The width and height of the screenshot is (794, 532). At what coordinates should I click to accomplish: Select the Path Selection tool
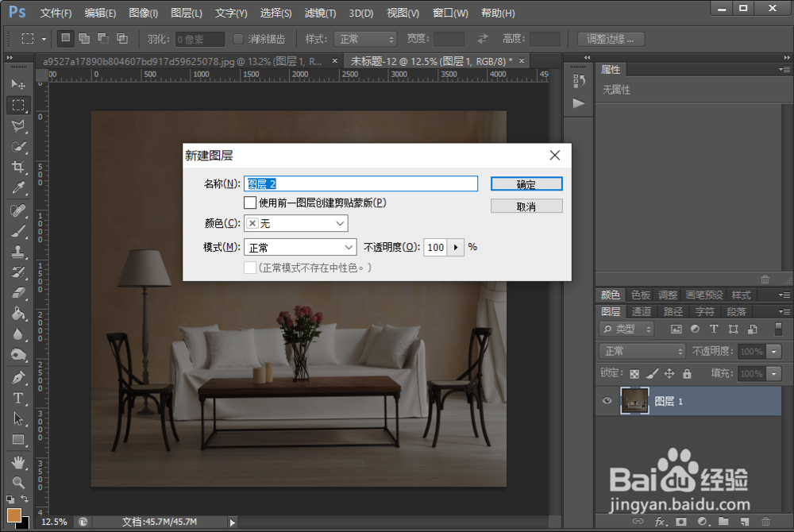(18, 419)
